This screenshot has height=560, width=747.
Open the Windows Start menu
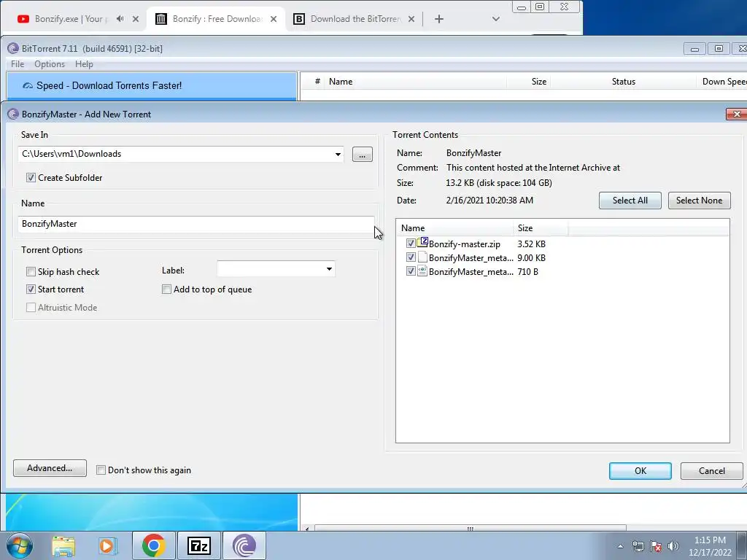point(20,545)
